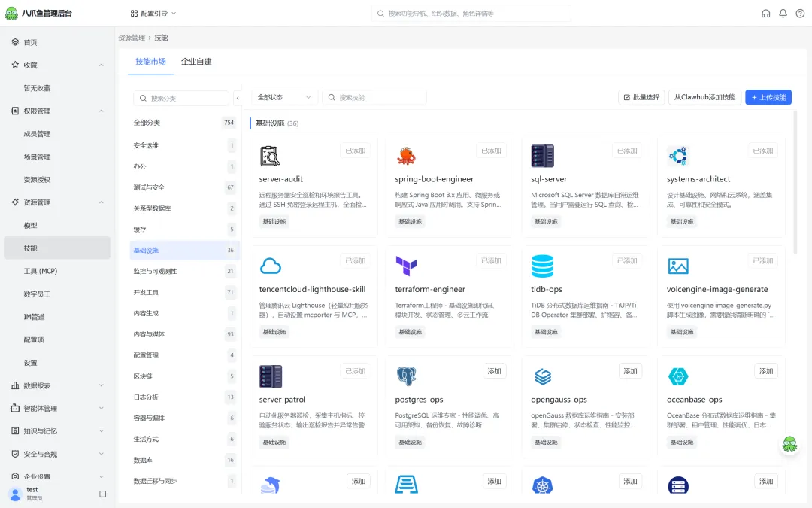This screenshot has height=508, width=812.
Task: Open the 全部状态 status dropdown
Action: coord(283,97)
